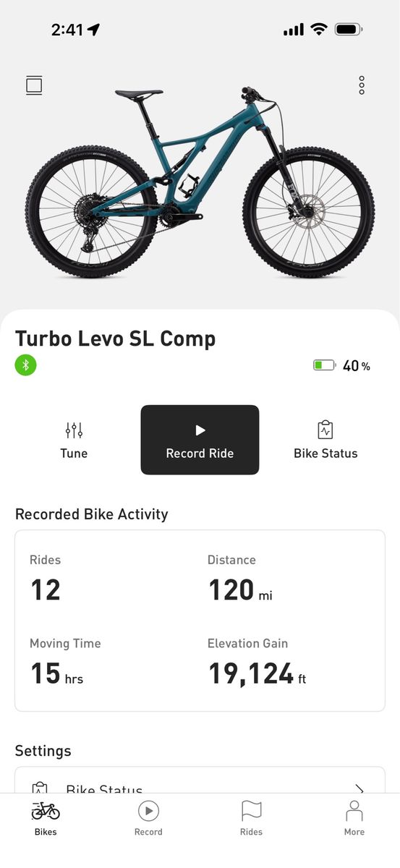Tap the Turbo Levo SL Comp title
The image size is (400, 868).
click(x=116, y=339)
